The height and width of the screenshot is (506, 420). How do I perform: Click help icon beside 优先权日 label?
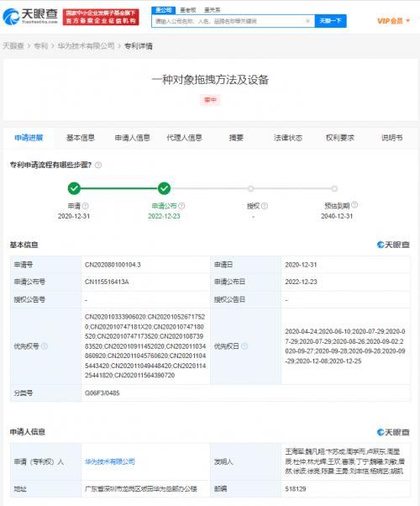click(x=244, y=346)
